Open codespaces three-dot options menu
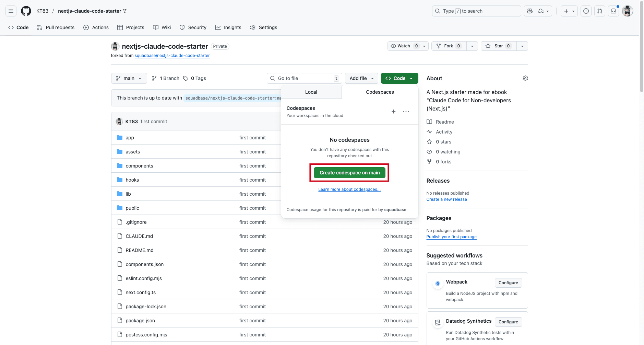The image size is (644, 345). click(406, 112)
